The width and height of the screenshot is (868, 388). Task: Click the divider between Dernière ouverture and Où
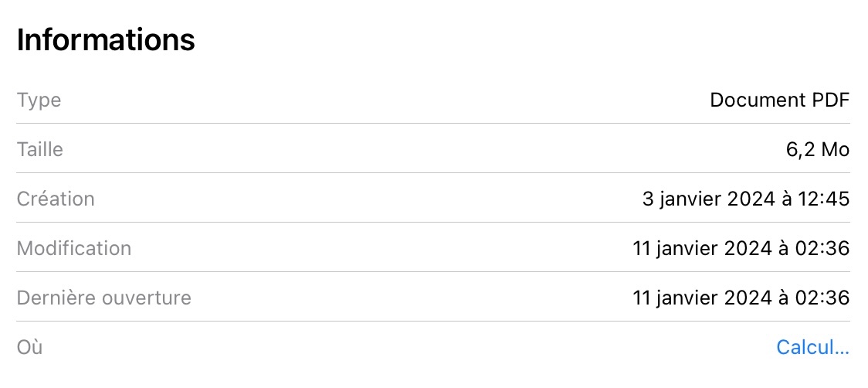tap(432, 322)
